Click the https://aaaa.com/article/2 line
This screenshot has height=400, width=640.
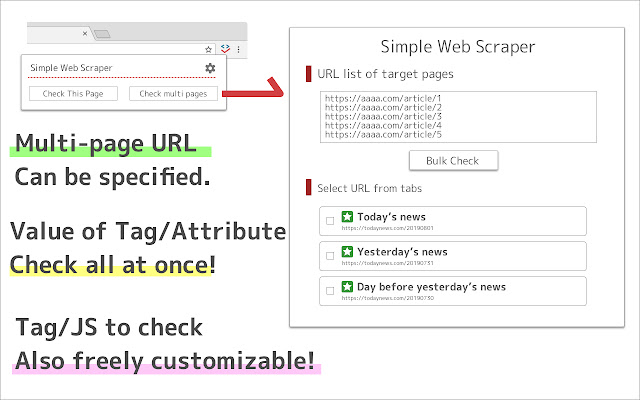coord(383,107)
